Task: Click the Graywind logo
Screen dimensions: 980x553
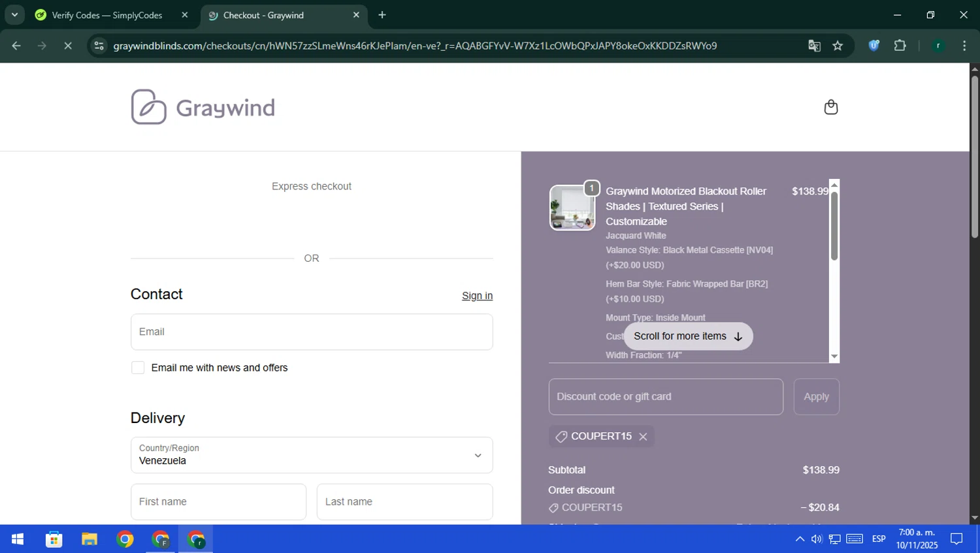Action: click(x=203, y=107)
